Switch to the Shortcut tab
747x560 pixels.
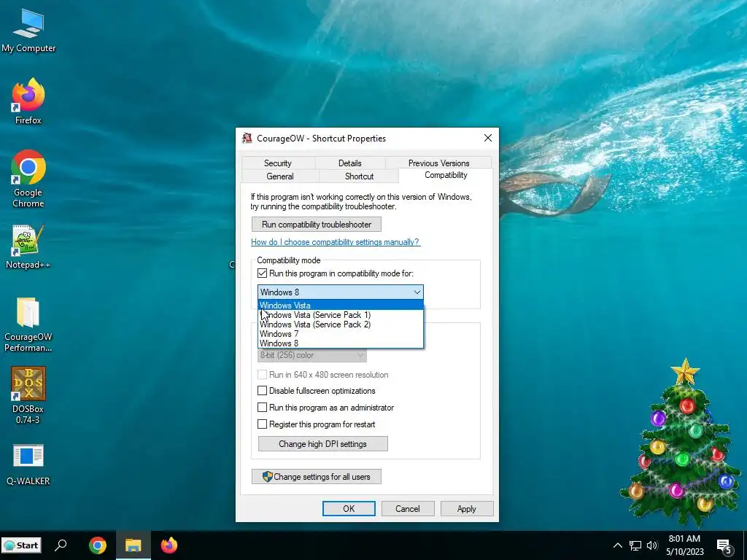[359, 176]
